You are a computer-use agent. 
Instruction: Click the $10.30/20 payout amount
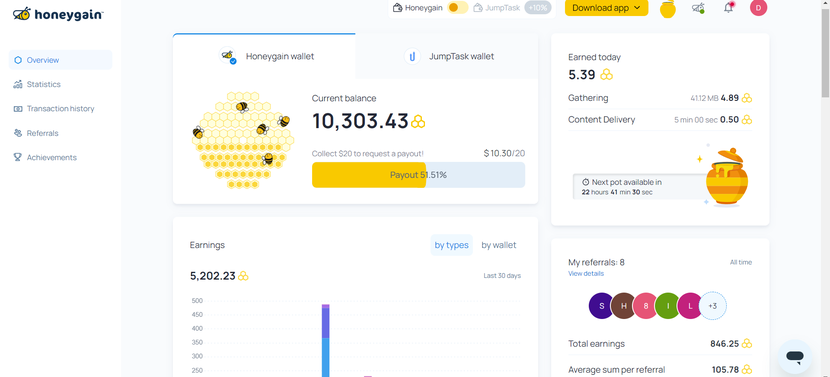[504, 154]
